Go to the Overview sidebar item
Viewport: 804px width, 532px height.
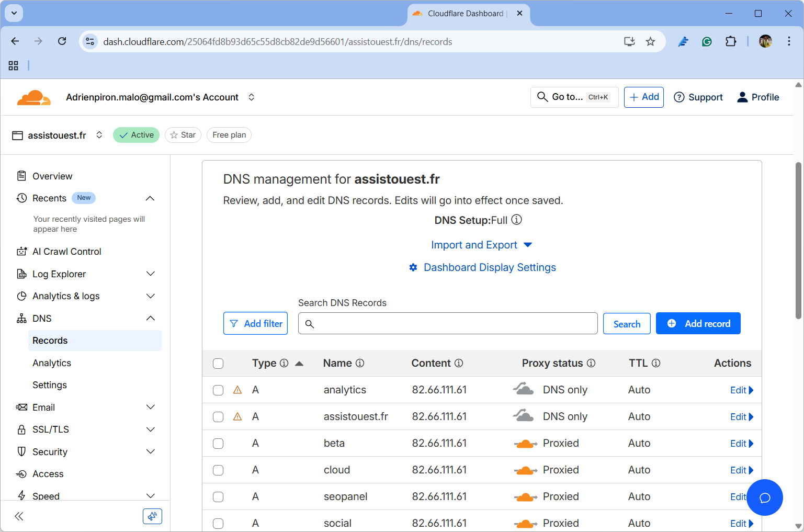(x=52, y=176)
